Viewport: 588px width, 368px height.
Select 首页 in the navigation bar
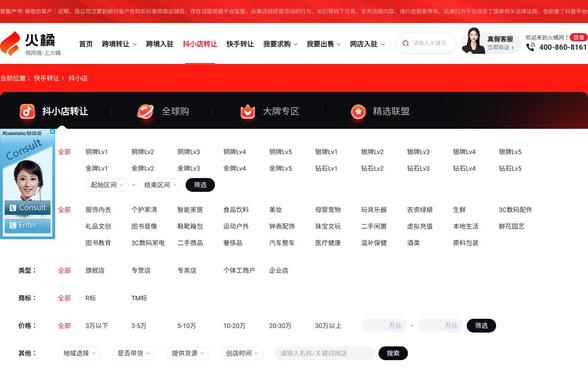[x=86, y=44]
